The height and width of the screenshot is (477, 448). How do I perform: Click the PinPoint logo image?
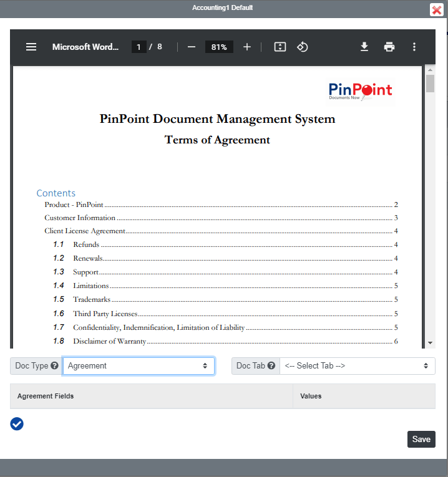pyautogui.click(x=361, y=92)
